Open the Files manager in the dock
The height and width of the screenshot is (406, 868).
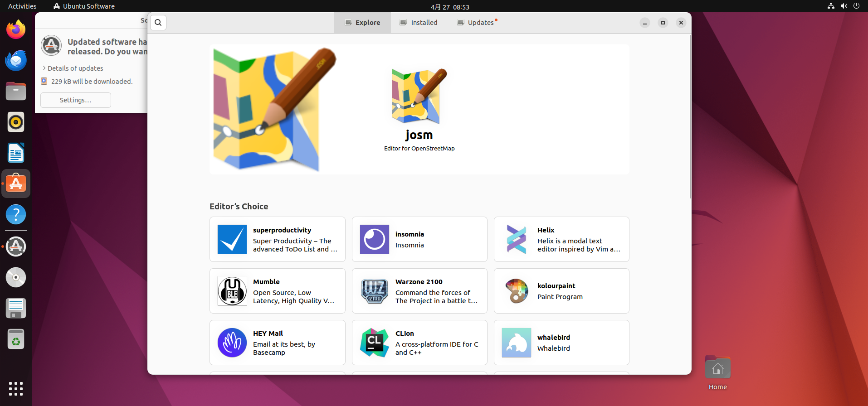[x=16, y=91]
